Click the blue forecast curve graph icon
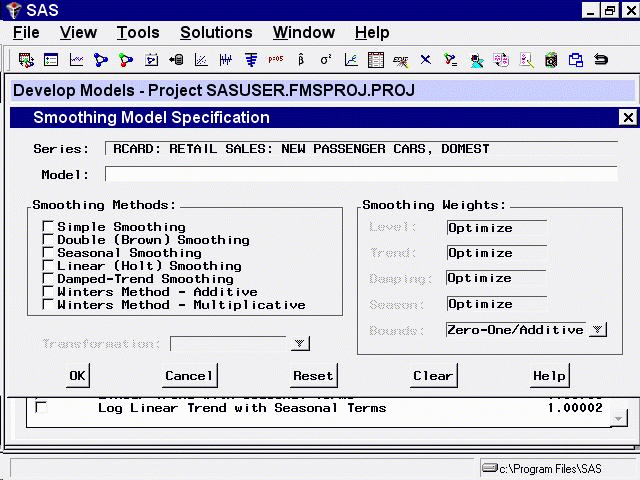Viewport: 640px width, 480px height. pos(351,60)
